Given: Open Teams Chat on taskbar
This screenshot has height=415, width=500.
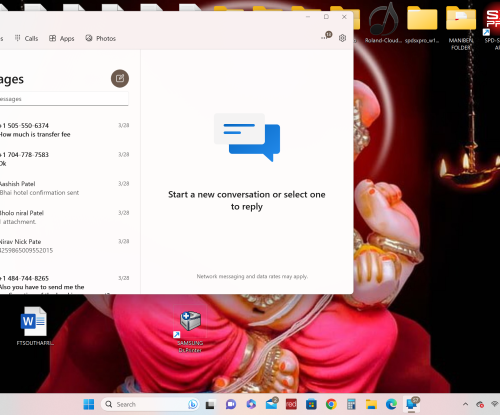Looking at the screenshot, I should point(231,405).
